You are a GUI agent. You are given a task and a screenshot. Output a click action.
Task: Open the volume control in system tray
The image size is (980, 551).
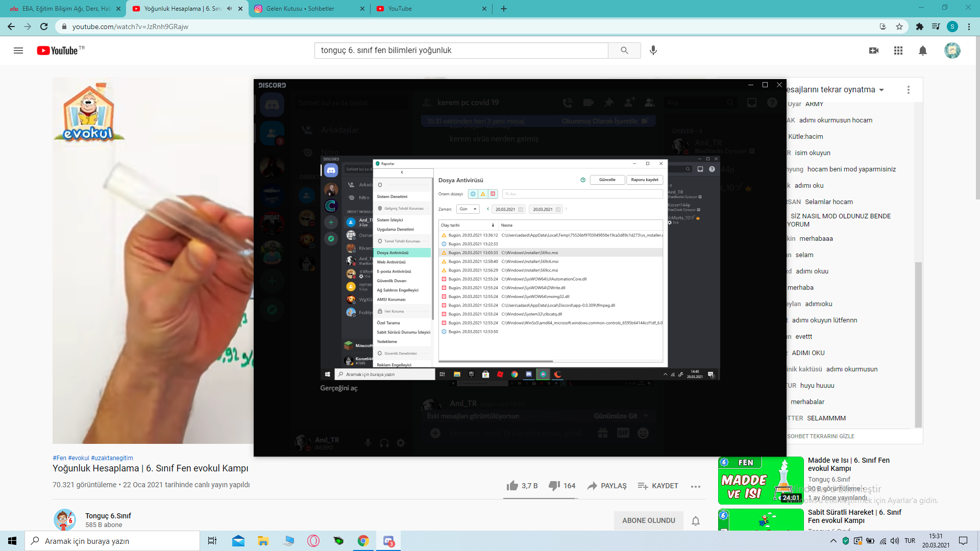[x=895, y=541]
